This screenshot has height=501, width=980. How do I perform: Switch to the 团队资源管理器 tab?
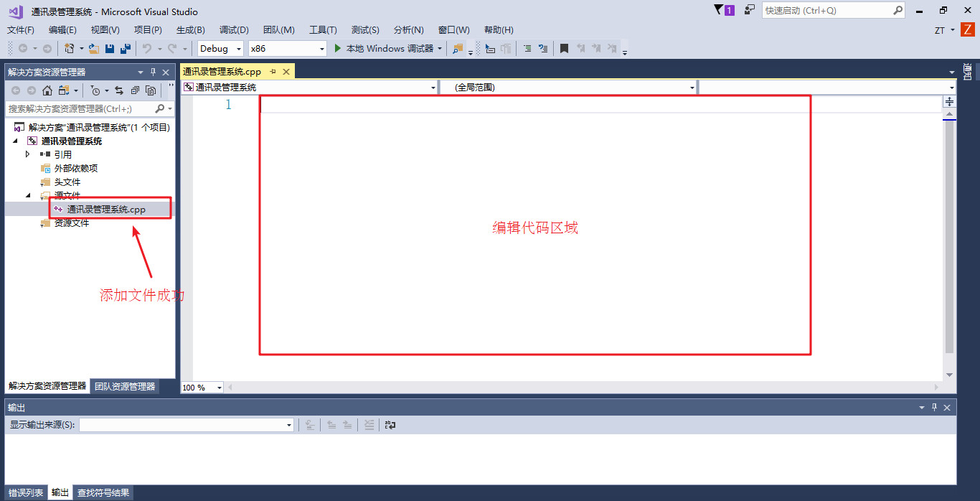pos(125,386)
